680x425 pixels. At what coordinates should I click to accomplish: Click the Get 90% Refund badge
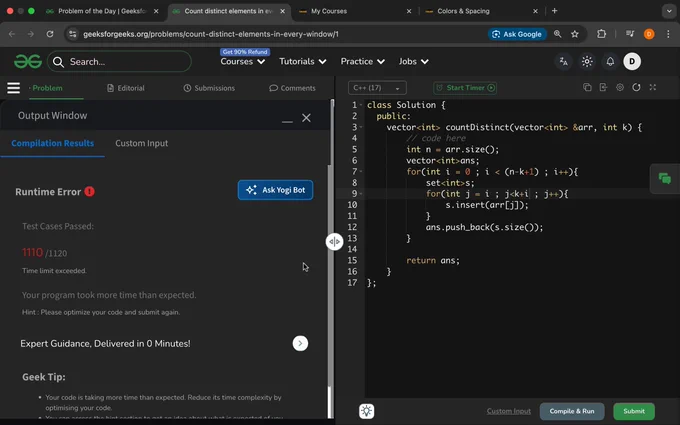point(245,52)
